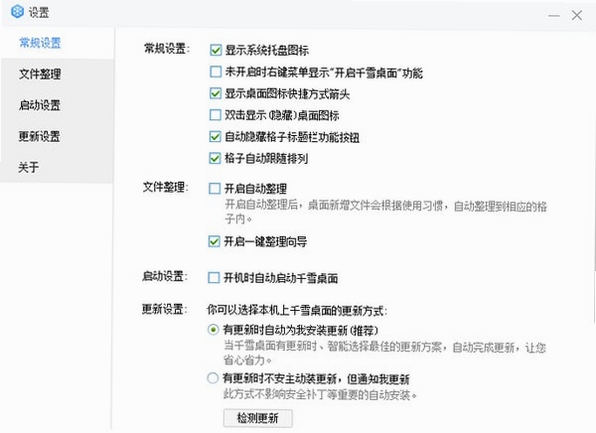Toggle 开启一键整理向导 checkbox
596x433 pixels.
[x=214, y=241]
